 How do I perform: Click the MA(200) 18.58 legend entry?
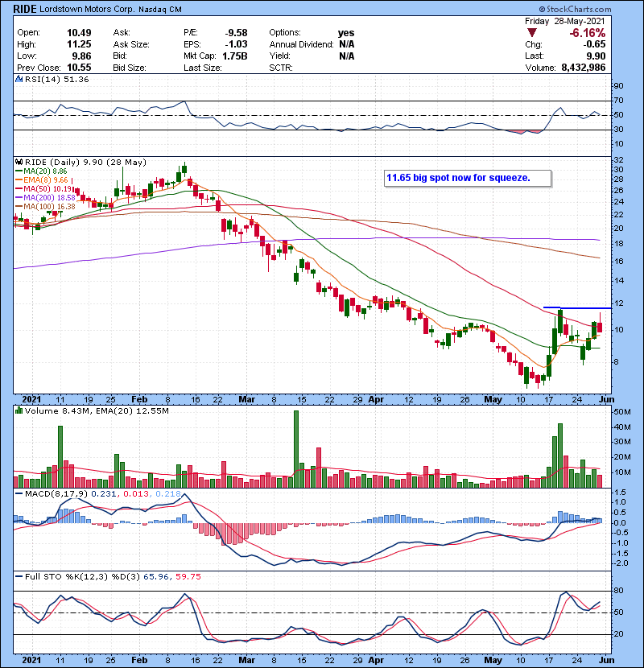[46, 198]
